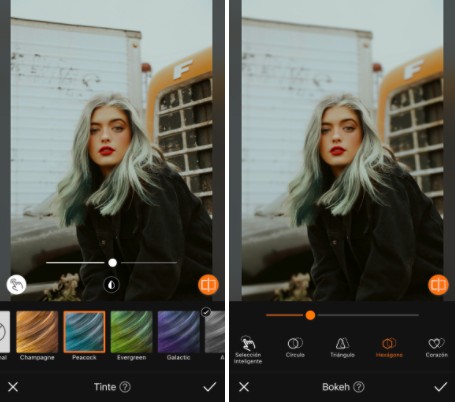Click the orange Bokeh intensity slider handle

point(310,315)
